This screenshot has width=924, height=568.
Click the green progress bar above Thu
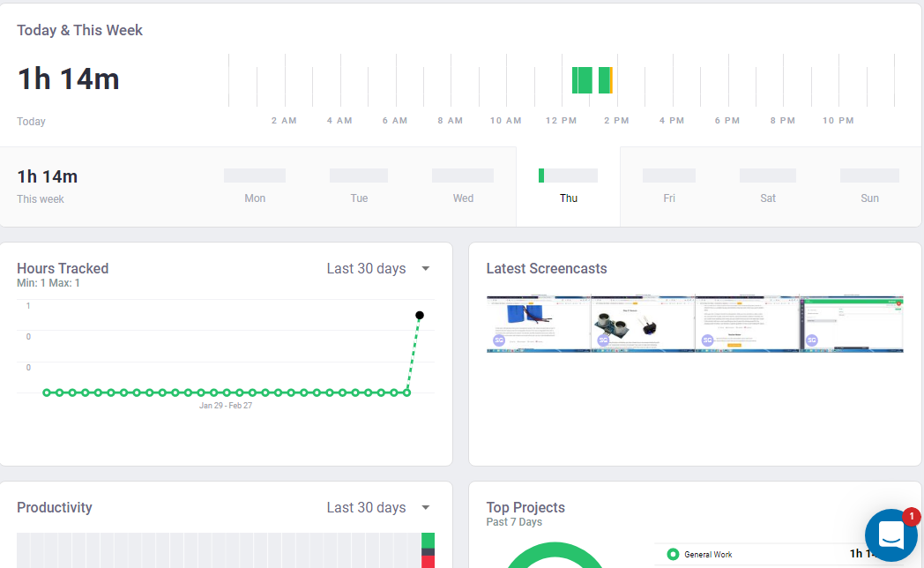click(541, 175)
